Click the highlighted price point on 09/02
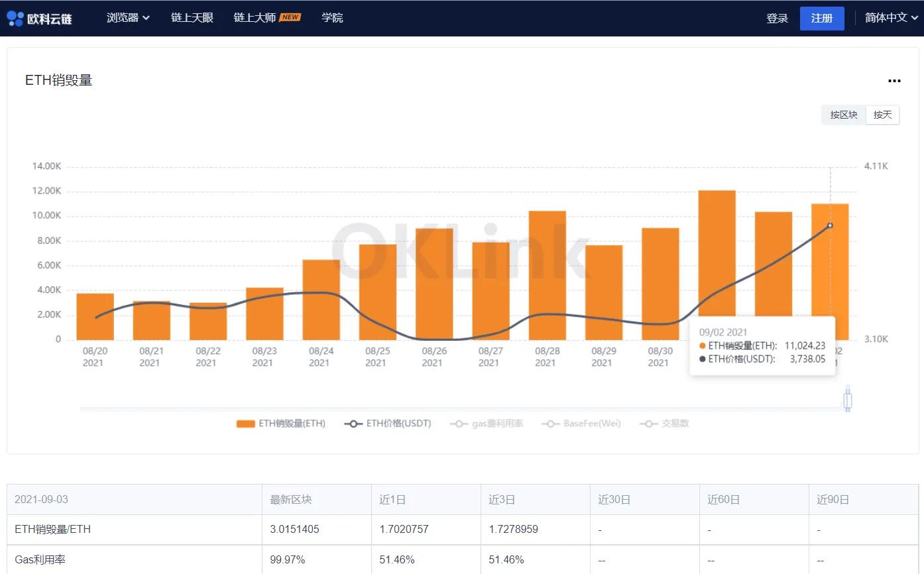Image resolution: width=924 pixels, height=574 pixels. click(x=830, y=225)
